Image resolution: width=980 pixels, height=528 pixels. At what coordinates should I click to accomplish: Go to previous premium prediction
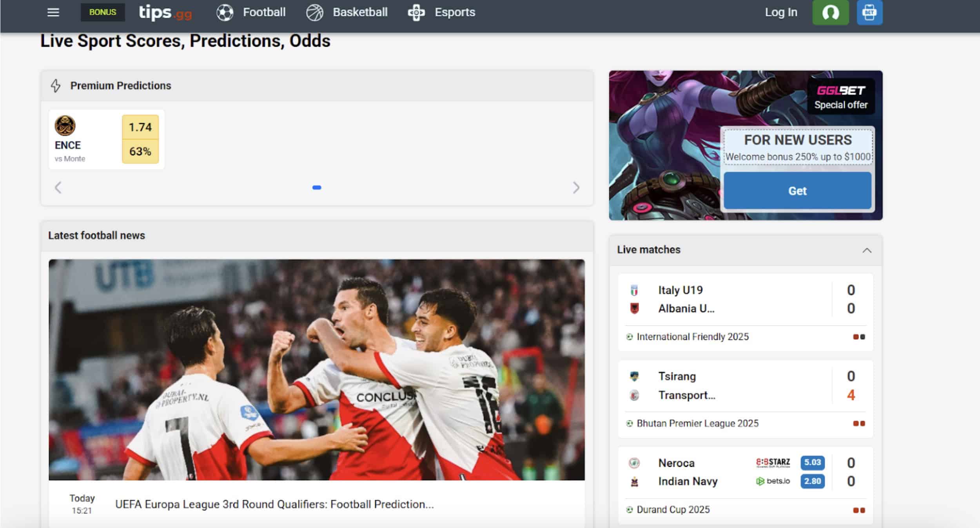[58, 188]
